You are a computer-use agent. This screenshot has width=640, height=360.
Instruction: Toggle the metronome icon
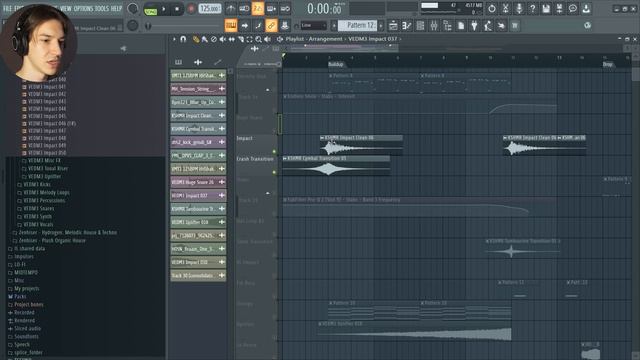click(x=231, y=9)
